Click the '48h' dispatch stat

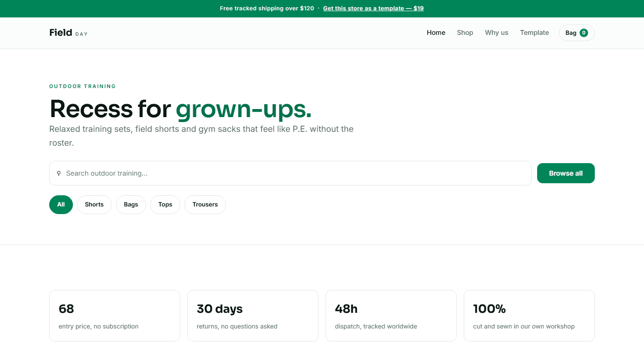[x=391, y=316]
